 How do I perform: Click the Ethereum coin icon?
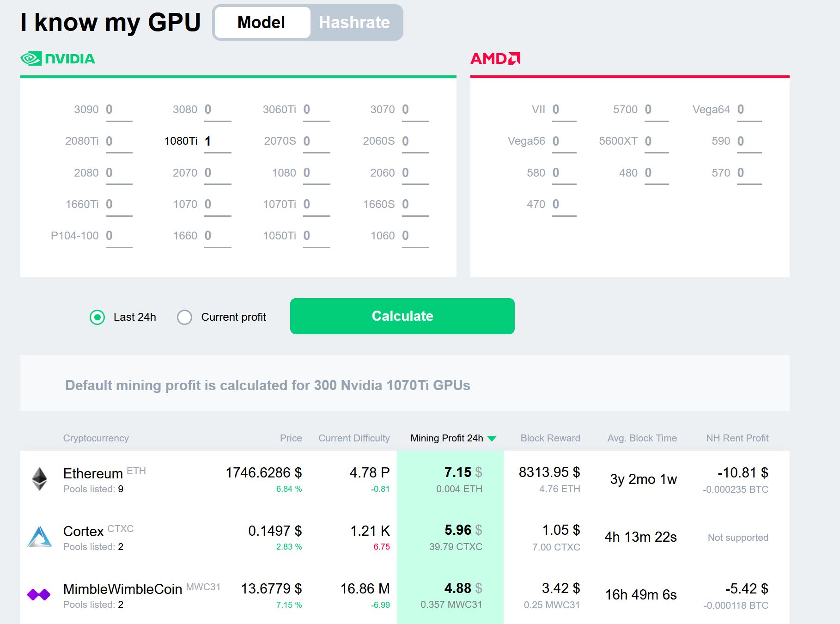[x=39, y=479]
